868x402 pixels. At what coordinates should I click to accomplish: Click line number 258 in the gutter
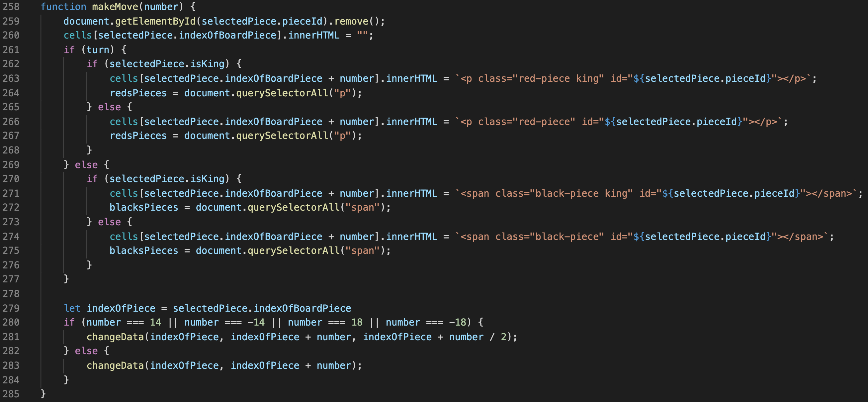[x=11, y=7]
